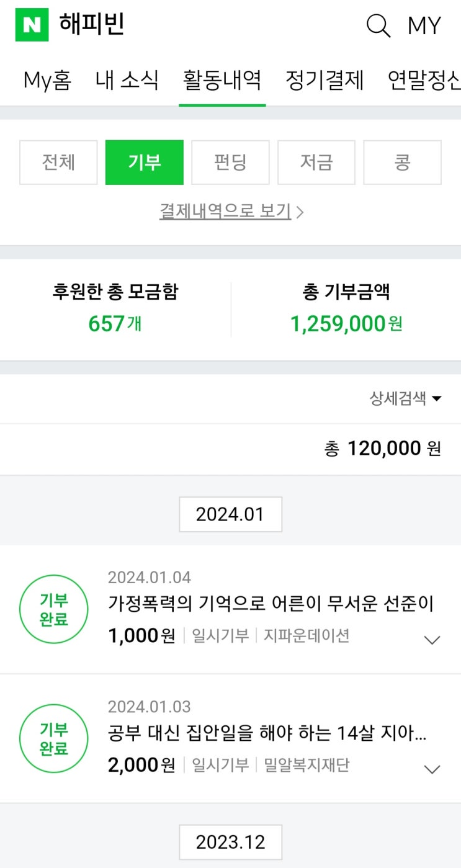The height and width of the screenshot is (868, 461).
Task: Open the 연말정산 tab
Action: 424,81
